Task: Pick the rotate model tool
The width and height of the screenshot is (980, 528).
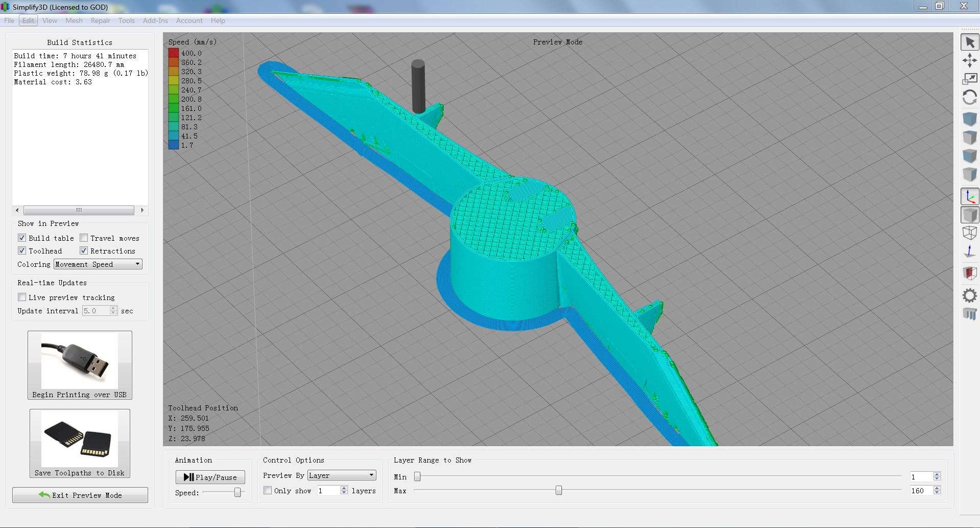Action: click(x=969, y=97)
